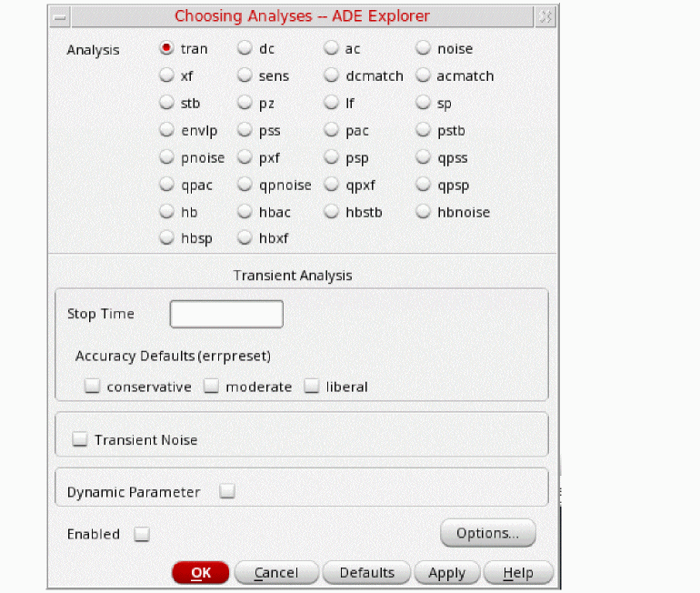
Task: Restore settings with the Defaults button
Action: pos(367,572)
